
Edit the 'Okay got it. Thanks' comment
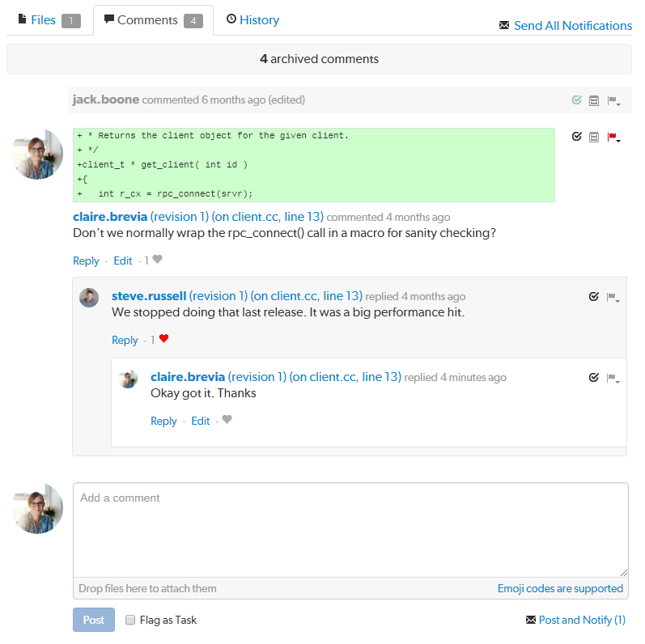201,422
